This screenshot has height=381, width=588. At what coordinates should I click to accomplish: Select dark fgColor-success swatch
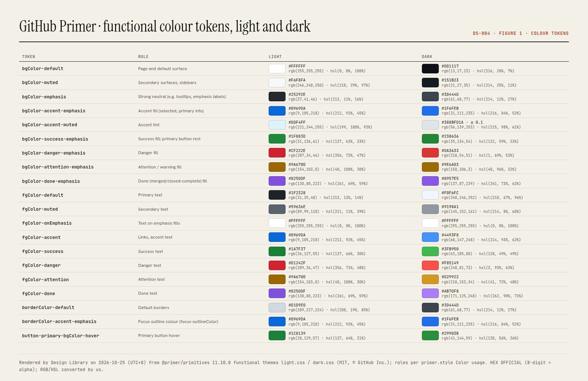430,251
